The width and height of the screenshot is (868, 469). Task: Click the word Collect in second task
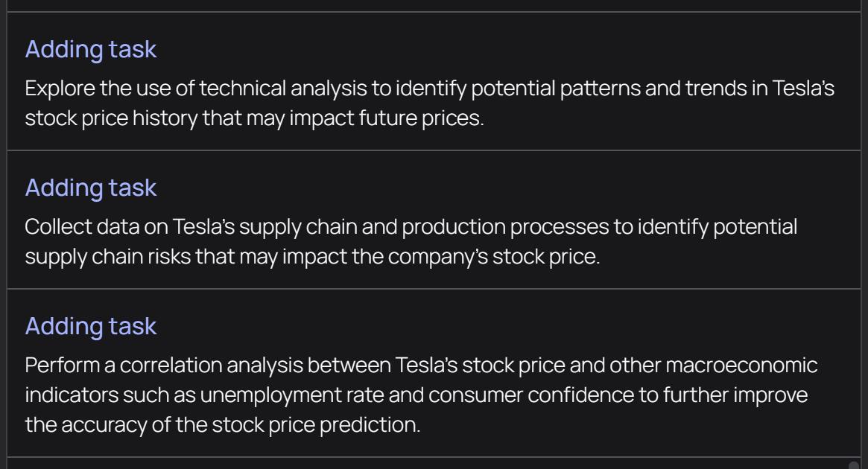pyautogui.click(x=54, y=226)
